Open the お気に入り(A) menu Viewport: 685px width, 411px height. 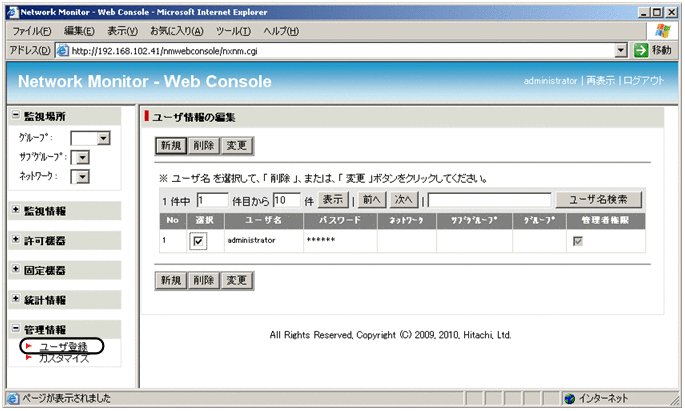(176, 31)
